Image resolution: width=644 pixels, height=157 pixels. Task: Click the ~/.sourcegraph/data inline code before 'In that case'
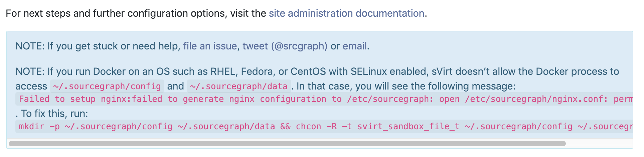pos(239,86)
